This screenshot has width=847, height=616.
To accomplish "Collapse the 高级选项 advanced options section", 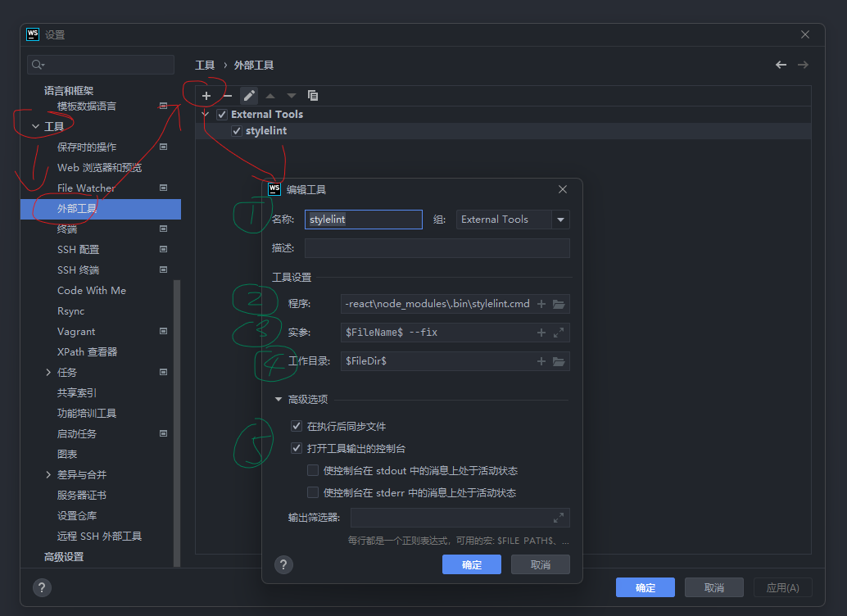I will [279, 399].
